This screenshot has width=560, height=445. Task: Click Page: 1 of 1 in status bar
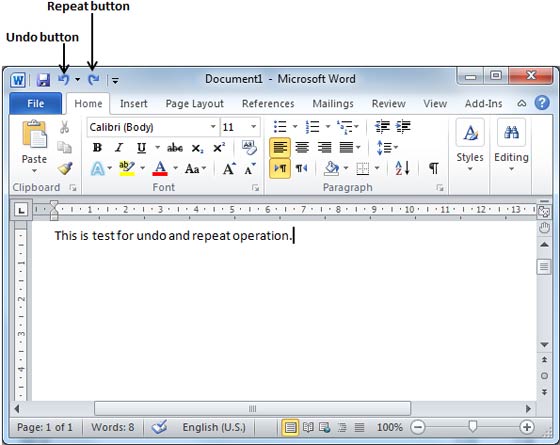pos(45,427)
